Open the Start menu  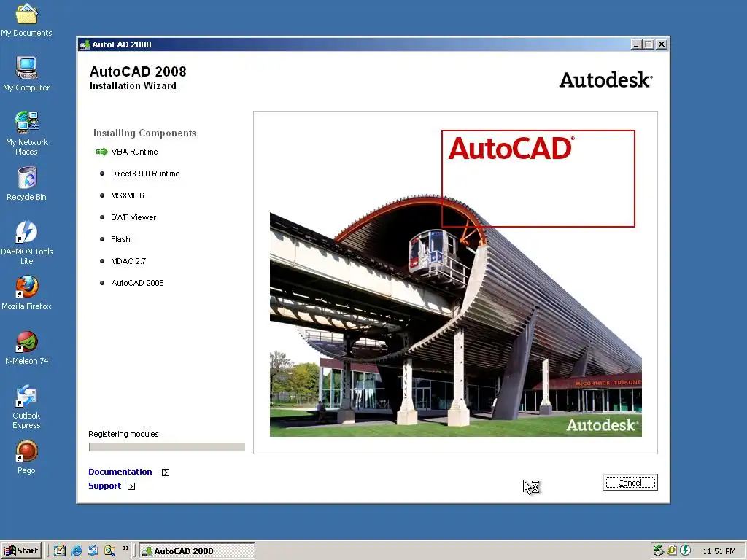tap(21, 551)
